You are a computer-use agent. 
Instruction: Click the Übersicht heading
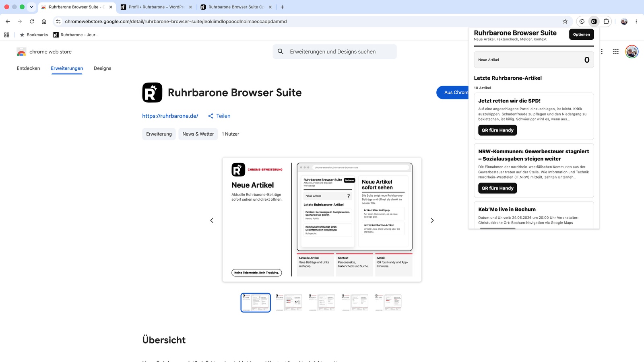click(164, 340)
